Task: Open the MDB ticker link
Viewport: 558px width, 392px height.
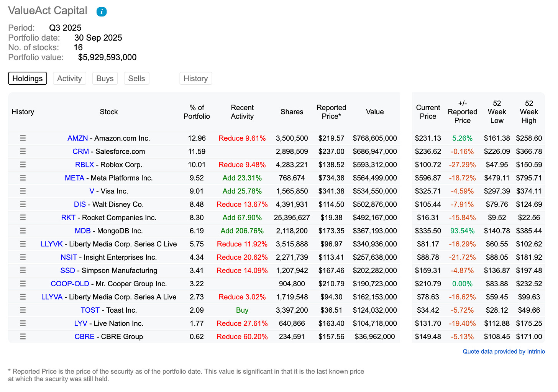Action: (x=83, y=231)
